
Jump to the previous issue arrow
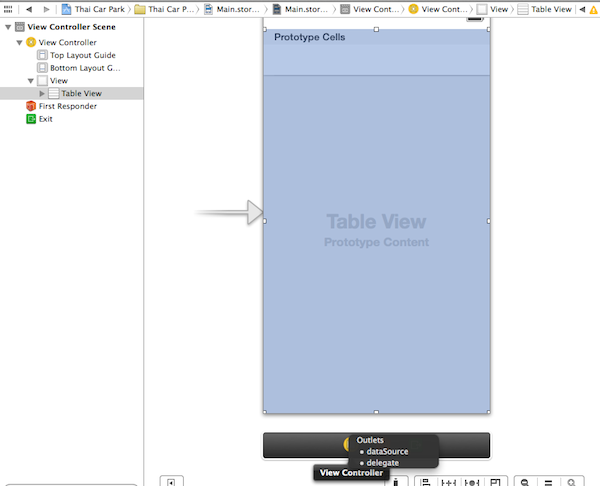click(582, 10)
